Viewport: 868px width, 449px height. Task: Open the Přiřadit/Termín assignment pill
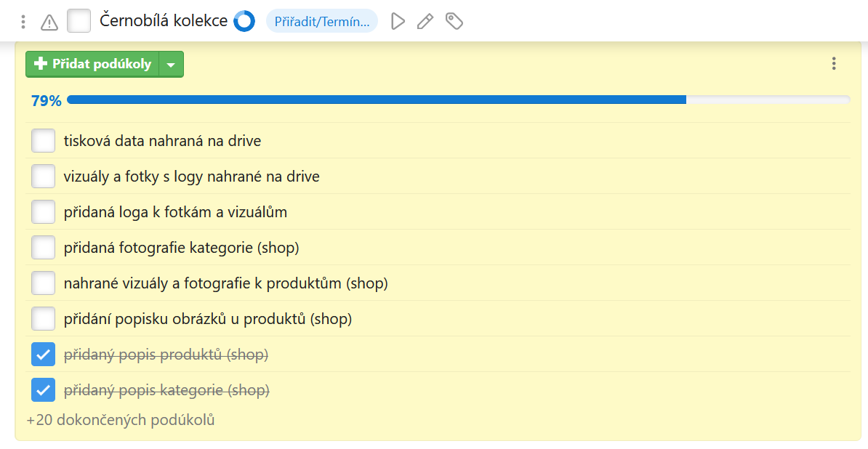pyautogui.click(x=322, y=22)
